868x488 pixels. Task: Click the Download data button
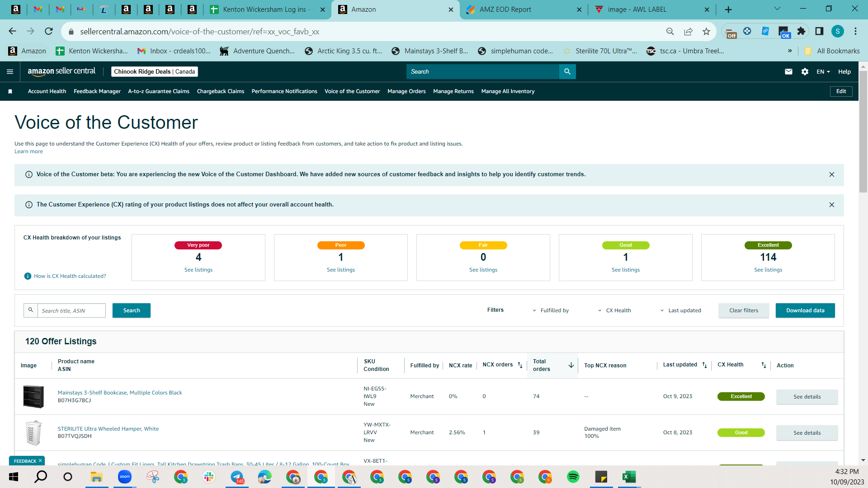click(x=805, y=310)
